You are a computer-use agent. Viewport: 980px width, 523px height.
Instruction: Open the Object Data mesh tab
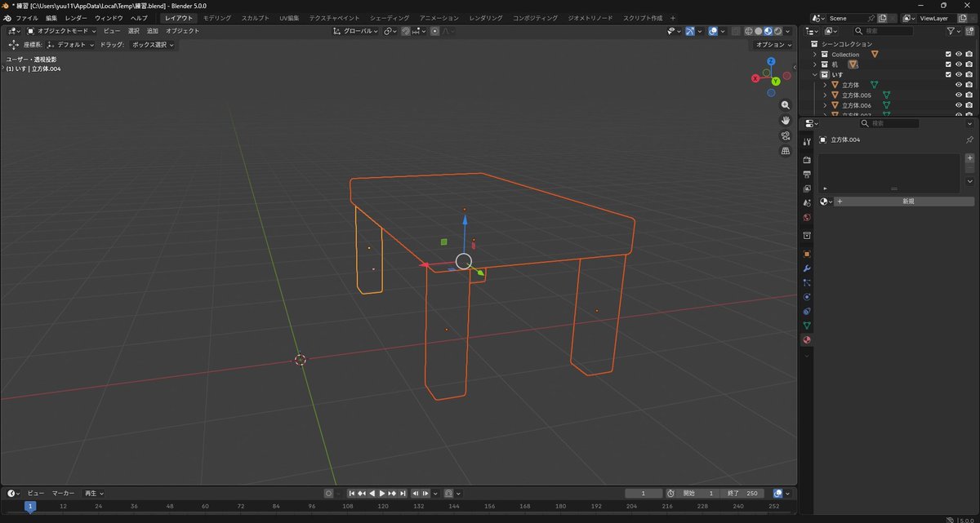point(807,326)
